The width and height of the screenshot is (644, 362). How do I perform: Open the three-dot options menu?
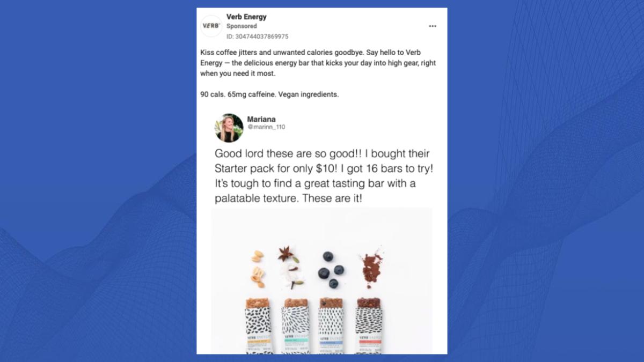[x=433, y=26]
